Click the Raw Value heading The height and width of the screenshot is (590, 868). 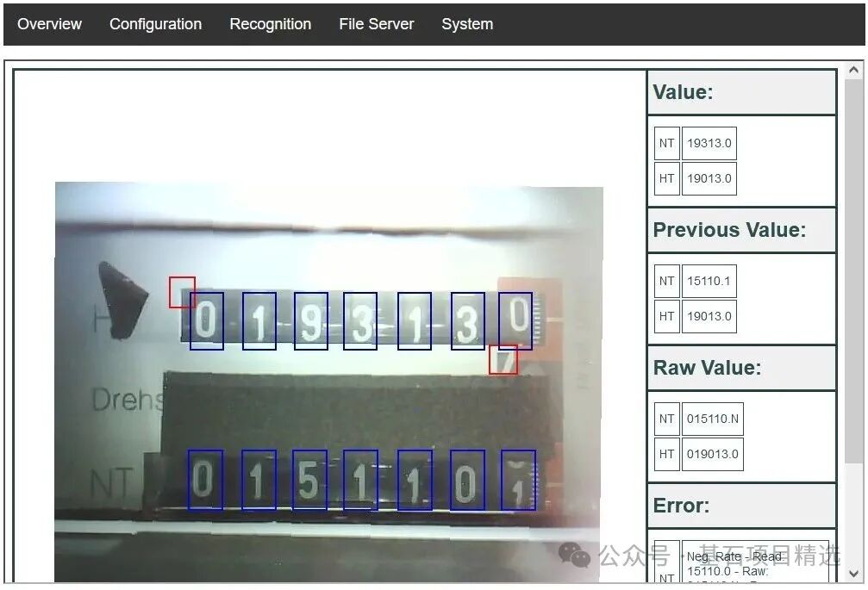[707, 368]
